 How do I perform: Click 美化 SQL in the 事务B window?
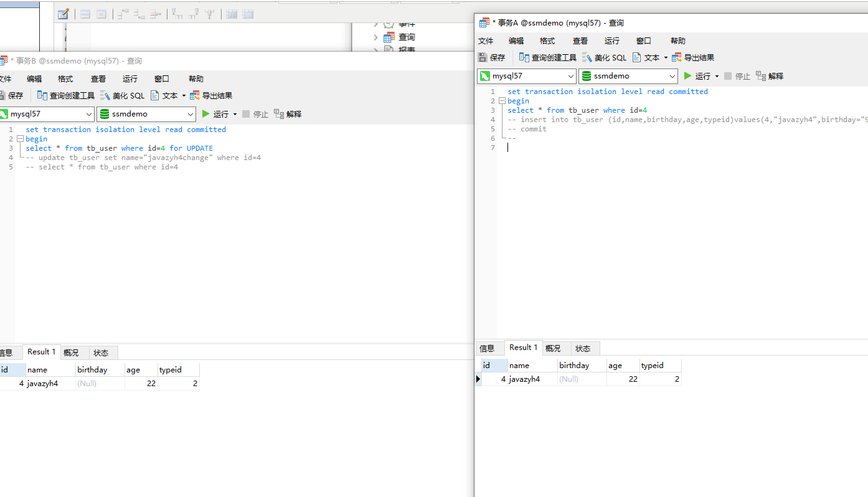coord(122,95)
